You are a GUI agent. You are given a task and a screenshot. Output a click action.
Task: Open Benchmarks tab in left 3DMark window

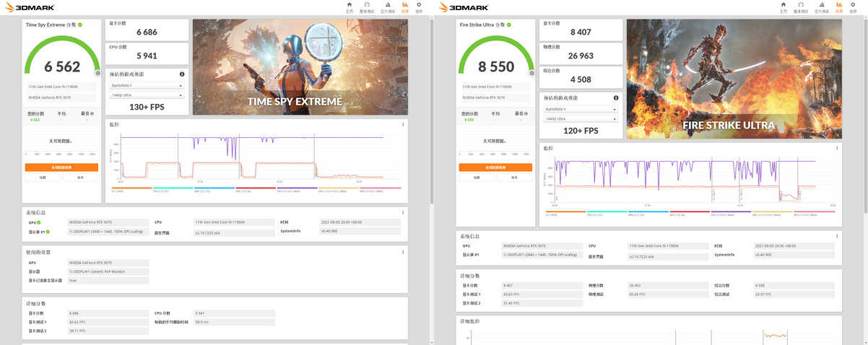tap(367, 7)
